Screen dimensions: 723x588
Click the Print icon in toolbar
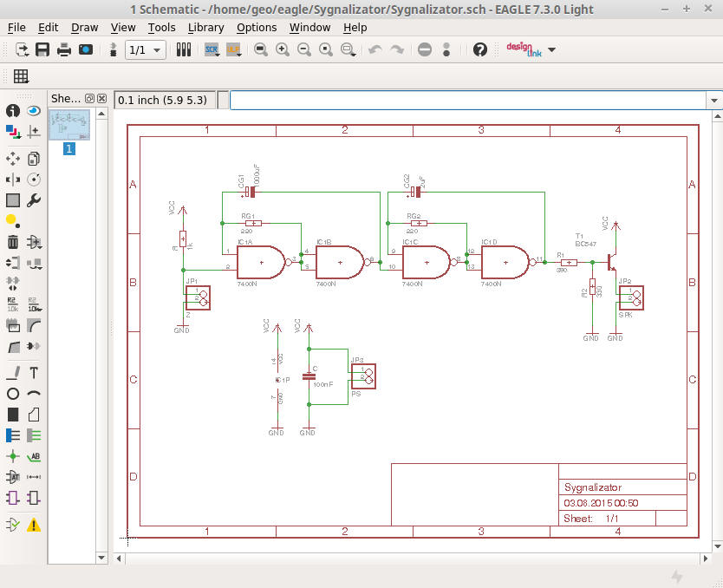click(63, 49)
